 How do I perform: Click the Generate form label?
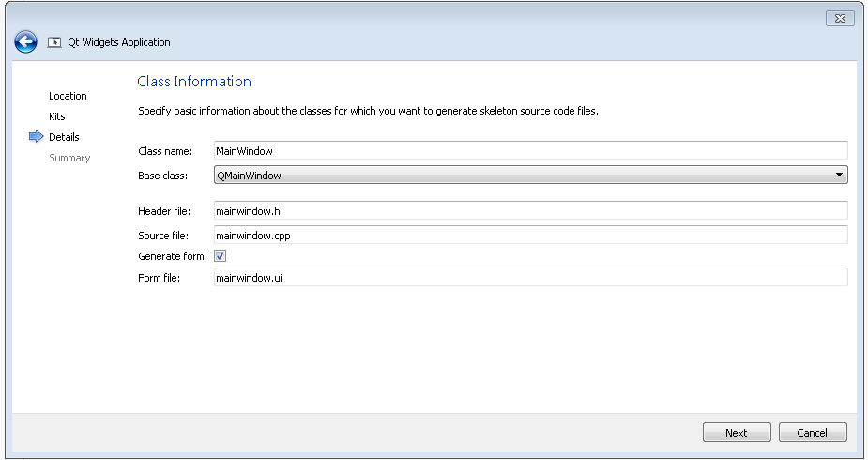tap(173, 256)
